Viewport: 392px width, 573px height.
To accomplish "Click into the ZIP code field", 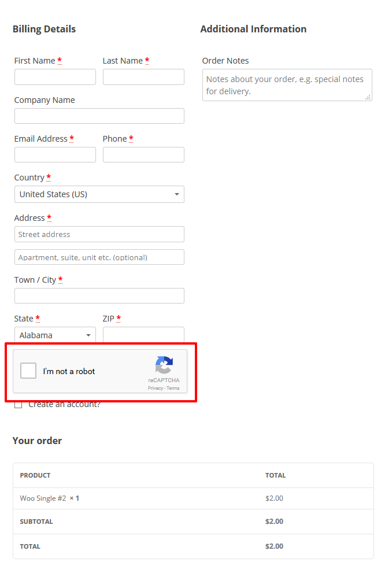I will pyautogui.click(x=143, y=335).
